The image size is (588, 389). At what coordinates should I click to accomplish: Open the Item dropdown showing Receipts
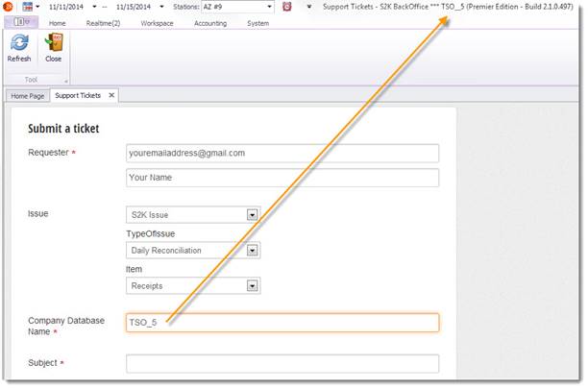point(253,285)
